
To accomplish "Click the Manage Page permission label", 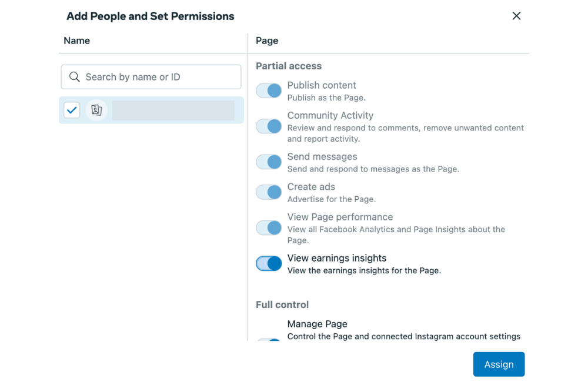I will [x=317, y=324].
